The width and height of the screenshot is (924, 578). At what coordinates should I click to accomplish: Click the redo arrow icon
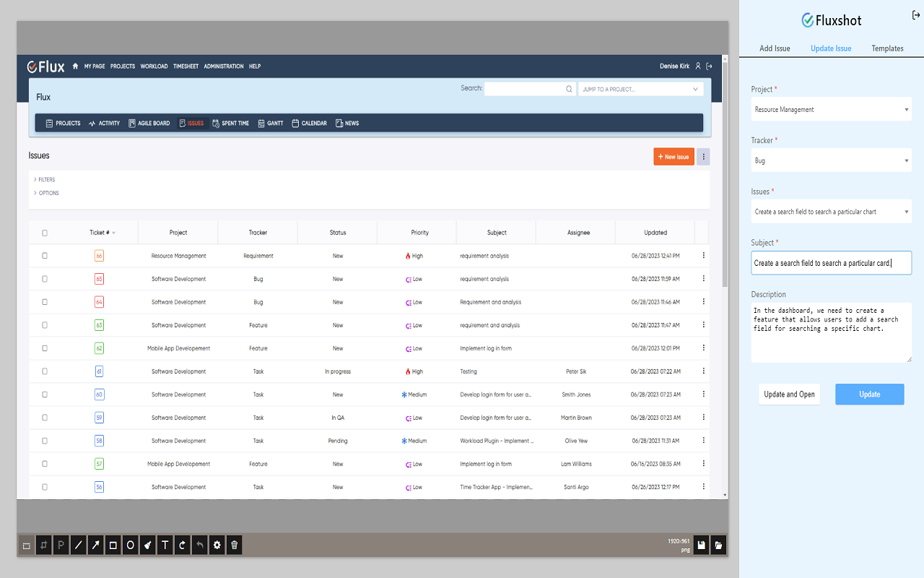point(183,545)
